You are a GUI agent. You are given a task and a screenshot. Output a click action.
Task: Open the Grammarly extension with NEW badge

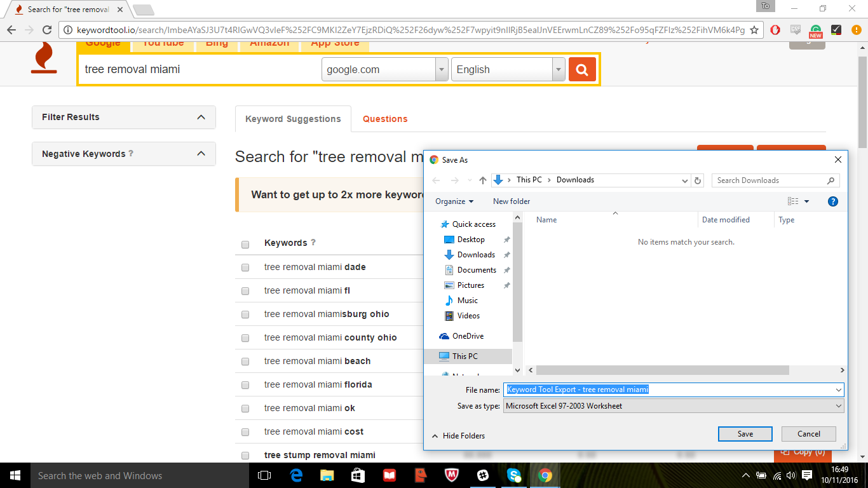pos(816,30)
